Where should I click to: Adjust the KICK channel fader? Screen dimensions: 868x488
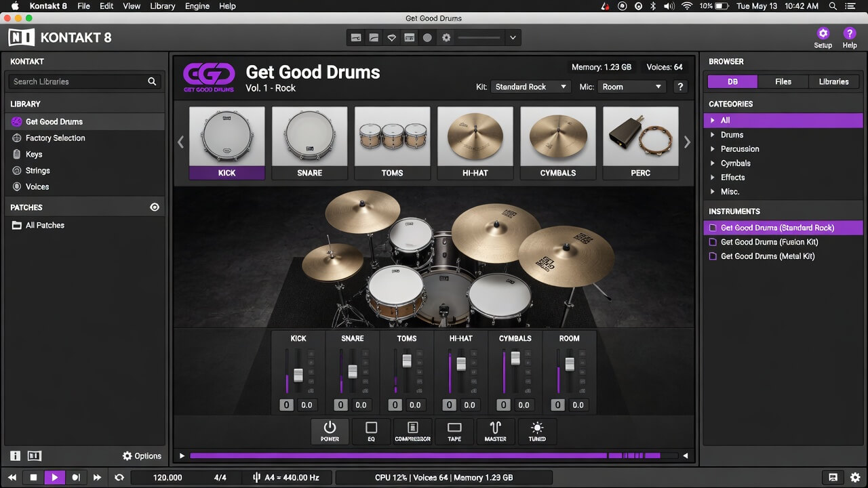pos(298,375)
